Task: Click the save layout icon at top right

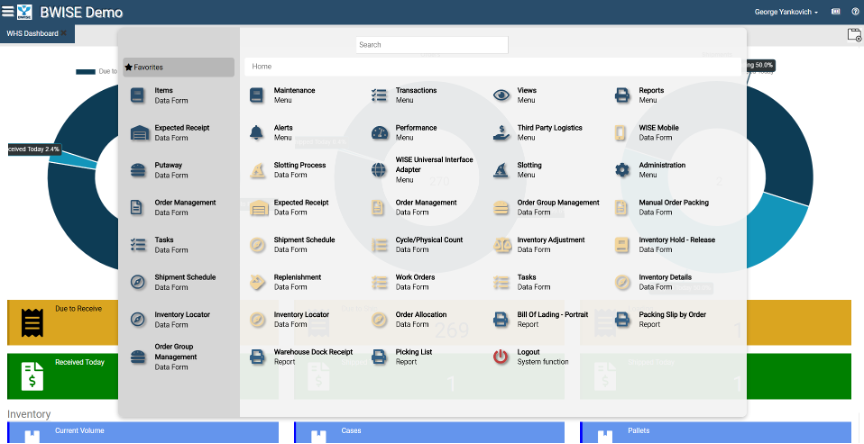Action: pos(854,35)
